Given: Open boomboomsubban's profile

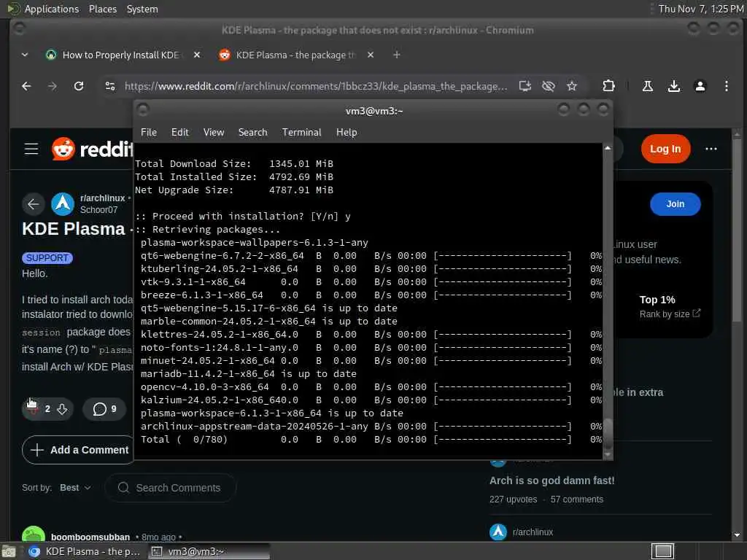Looking at the screenshot, I should [x=90, y=537].
